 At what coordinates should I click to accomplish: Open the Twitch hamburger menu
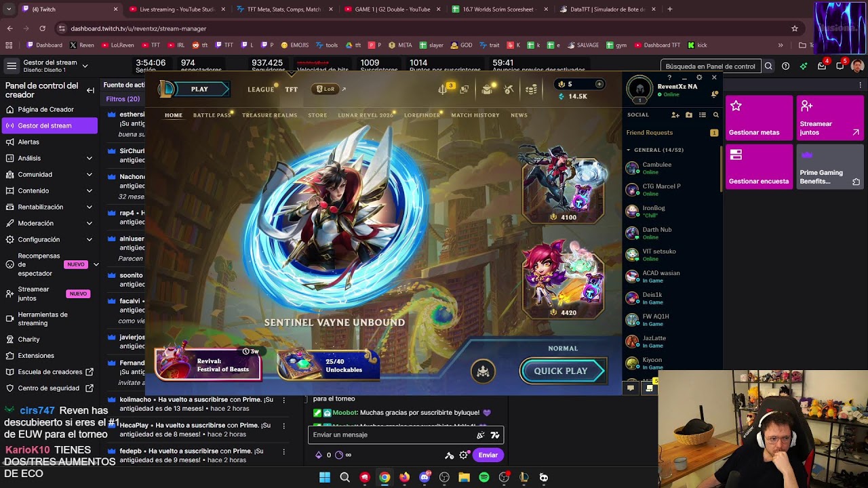(12, 66)
